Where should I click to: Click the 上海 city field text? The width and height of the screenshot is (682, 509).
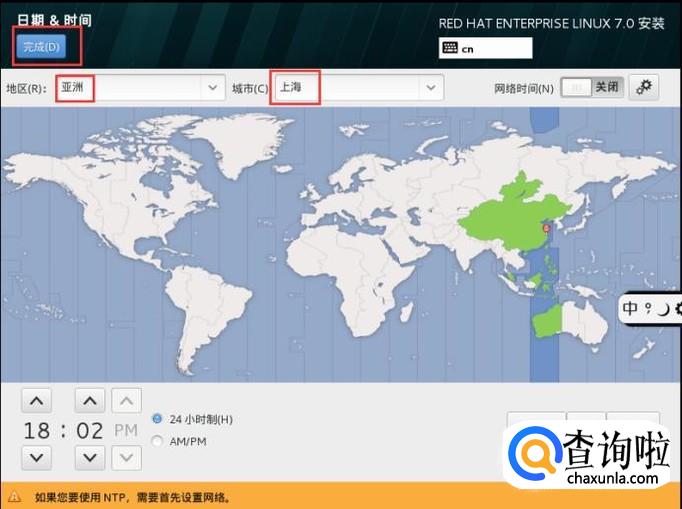[291, 87]
